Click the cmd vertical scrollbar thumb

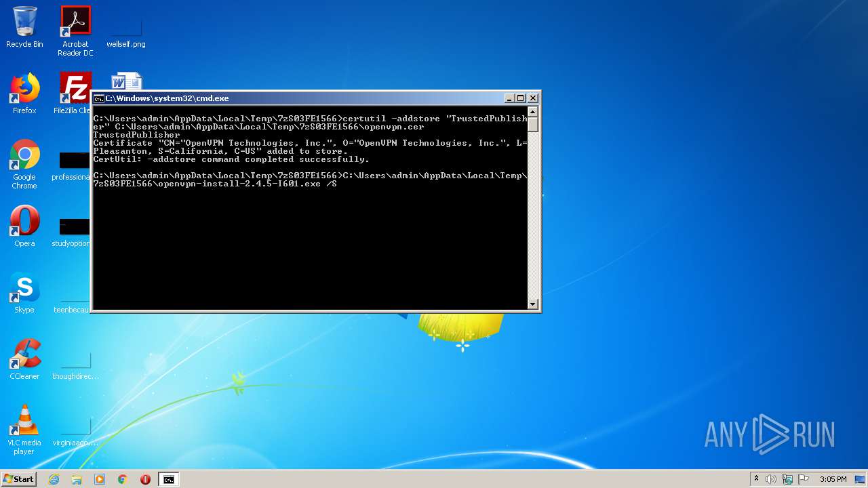533,125
